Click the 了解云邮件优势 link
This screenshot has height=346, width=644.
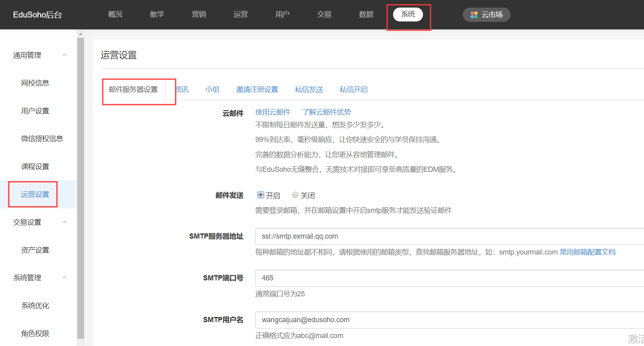coord(327,112)
